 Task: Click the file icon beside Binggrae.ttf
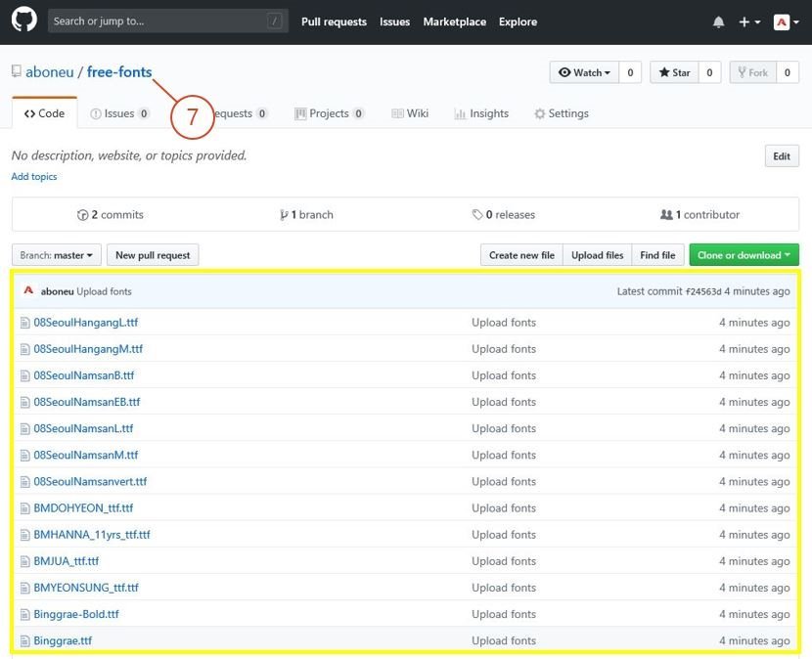(x=24, y=640)
